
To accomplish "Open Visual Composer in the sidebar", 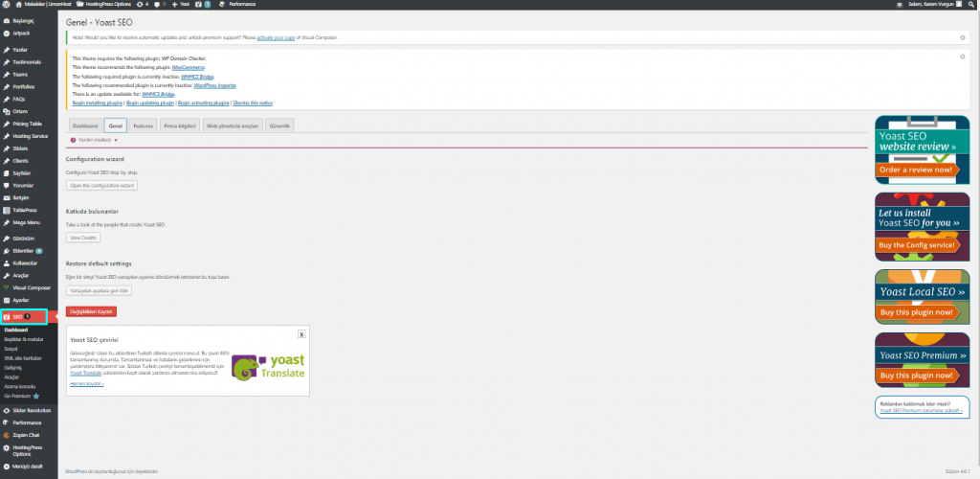I will coord(32,287).
